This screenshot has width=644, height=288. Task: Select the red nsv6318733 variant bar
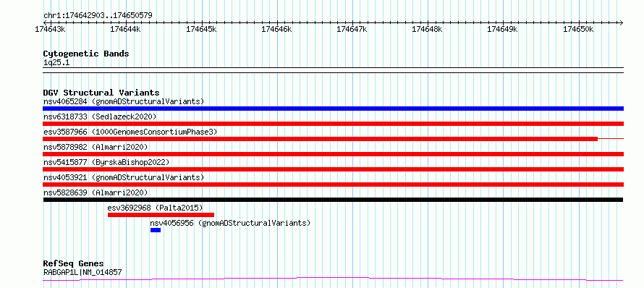[333, 124]
